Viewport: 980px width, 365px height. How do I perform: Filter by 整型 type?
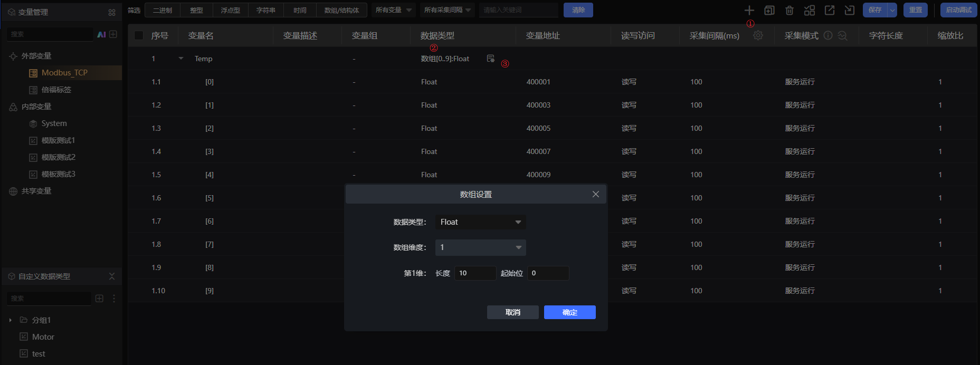click(x=196, y=10)
